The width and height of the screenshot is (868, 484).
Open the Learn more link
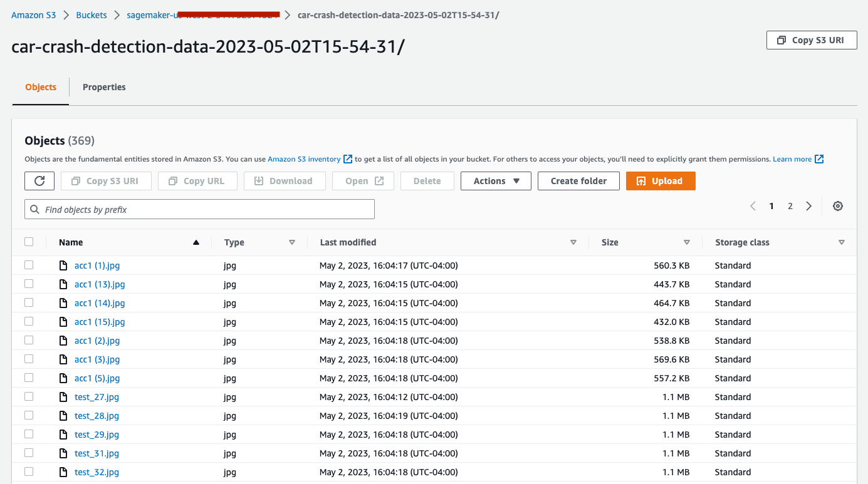tap(792, 159)
